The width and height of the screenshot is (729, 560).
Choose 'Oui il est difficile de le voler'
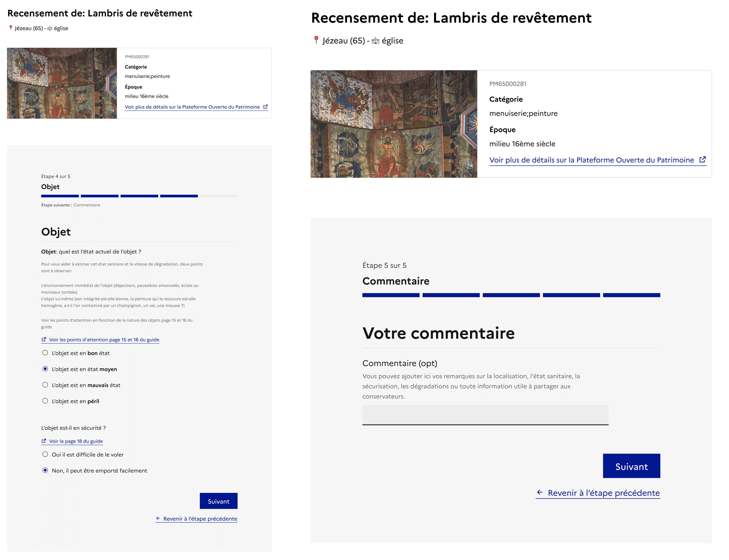[x=45, y=454]
